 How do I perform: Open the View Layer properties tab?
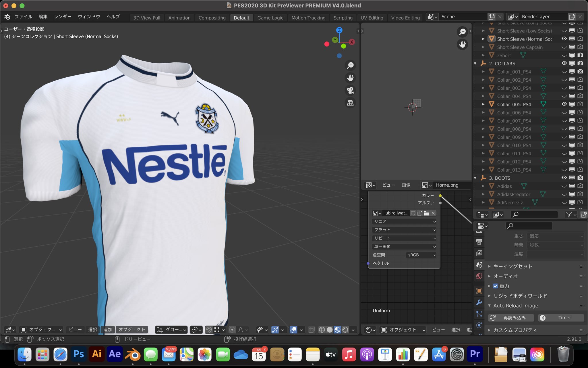479,253
